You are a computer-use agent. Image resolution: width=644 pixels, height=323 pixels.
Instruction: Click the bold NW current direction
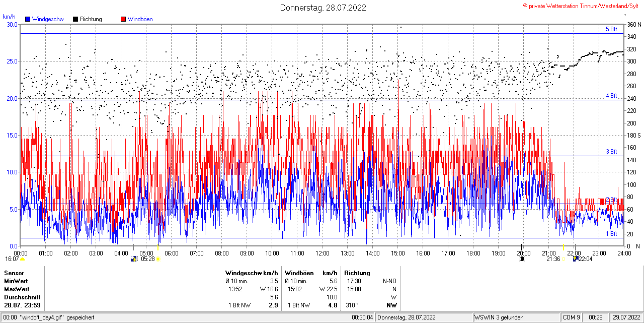[391, 305]
